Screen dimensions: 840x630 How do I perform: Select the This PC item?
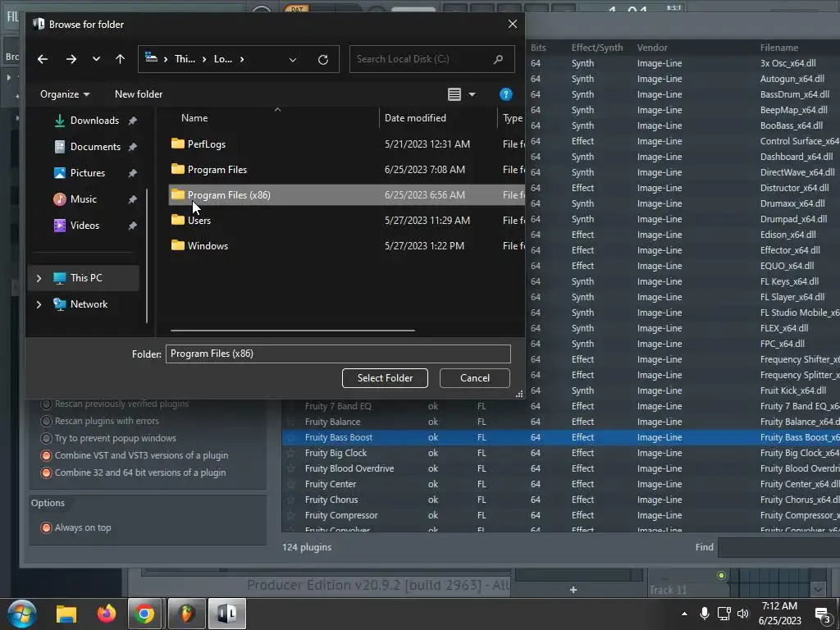[x=85, y=278]
